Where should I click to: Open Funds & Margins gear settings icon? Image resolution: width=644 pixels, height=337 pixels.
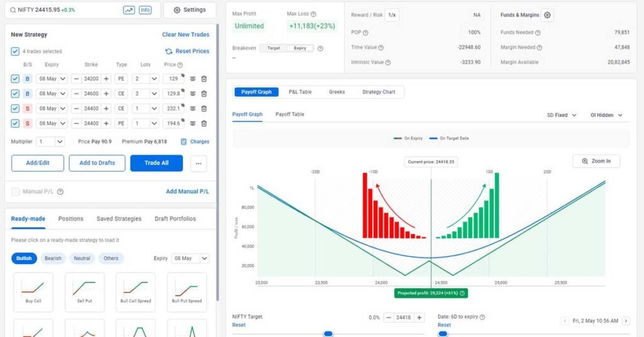(x=547, y=15)
